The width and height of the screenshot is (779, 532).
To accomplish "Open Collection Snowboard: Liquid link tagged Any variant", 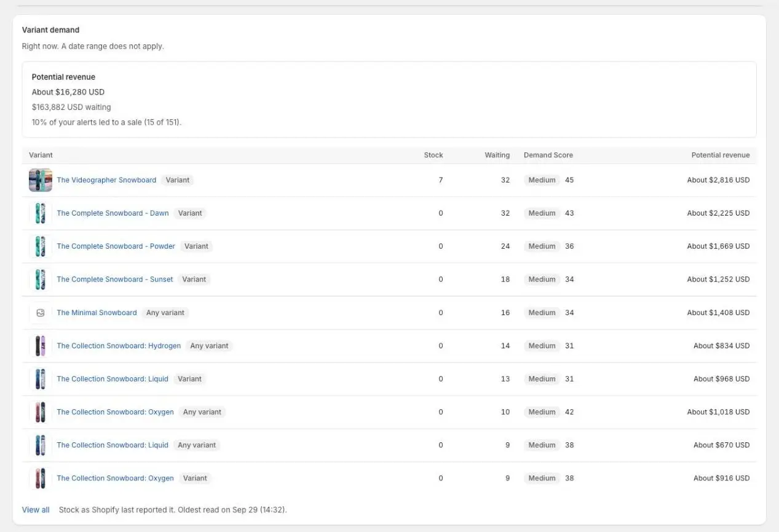I will click(x=113, y=445).
